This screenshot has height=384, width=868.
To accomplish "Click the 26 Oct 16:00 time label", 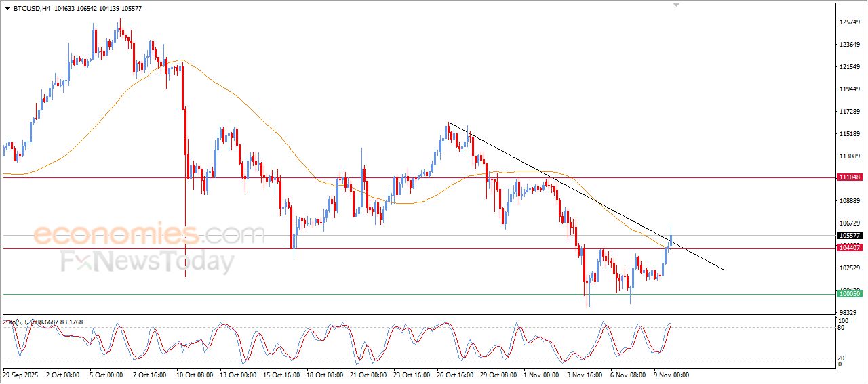I will [455, 375].
